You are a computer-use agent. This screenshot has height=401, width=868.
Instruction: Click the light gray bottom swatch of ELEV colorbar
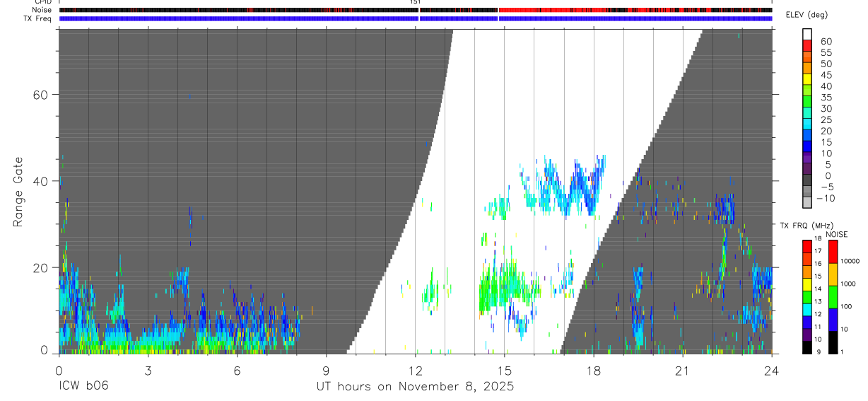click(807, 203)
